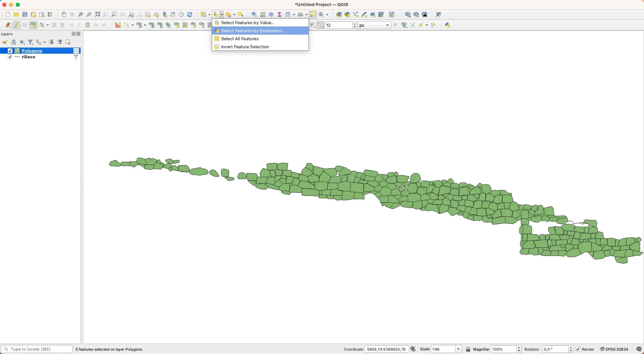The image size is (644, 354).
Task: Toggle the Render checkbox in status bar
Action: [x=578, y=349]
